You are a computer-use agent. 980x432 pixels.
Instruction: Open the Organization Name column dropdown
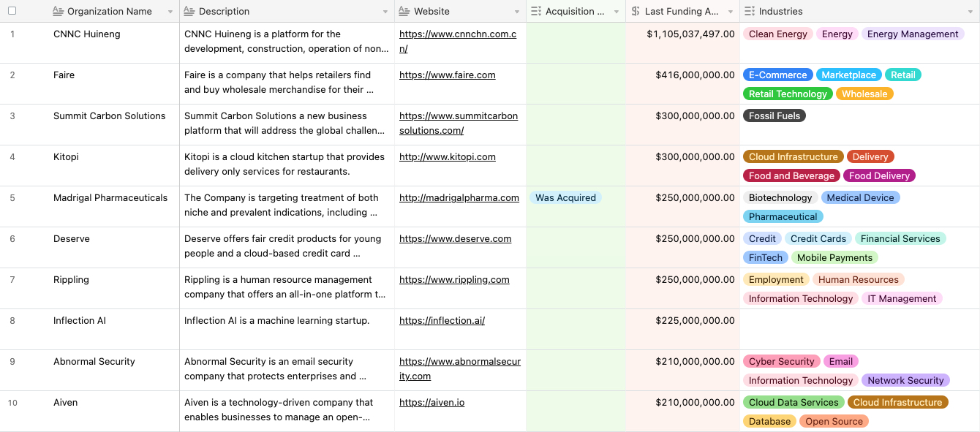[170, 12]
